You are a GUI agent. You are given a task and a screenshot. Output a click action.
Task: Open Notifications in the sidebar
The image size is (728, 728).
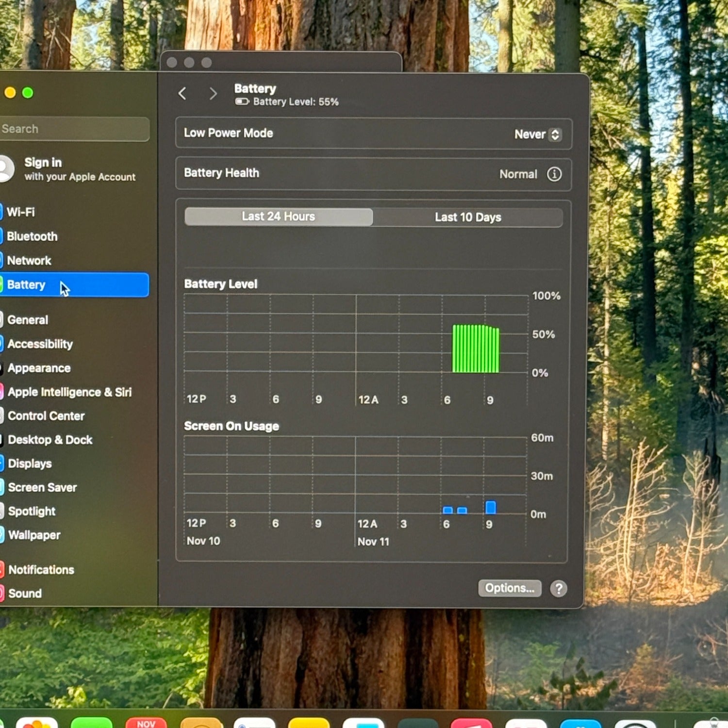(x=41, y=570)
